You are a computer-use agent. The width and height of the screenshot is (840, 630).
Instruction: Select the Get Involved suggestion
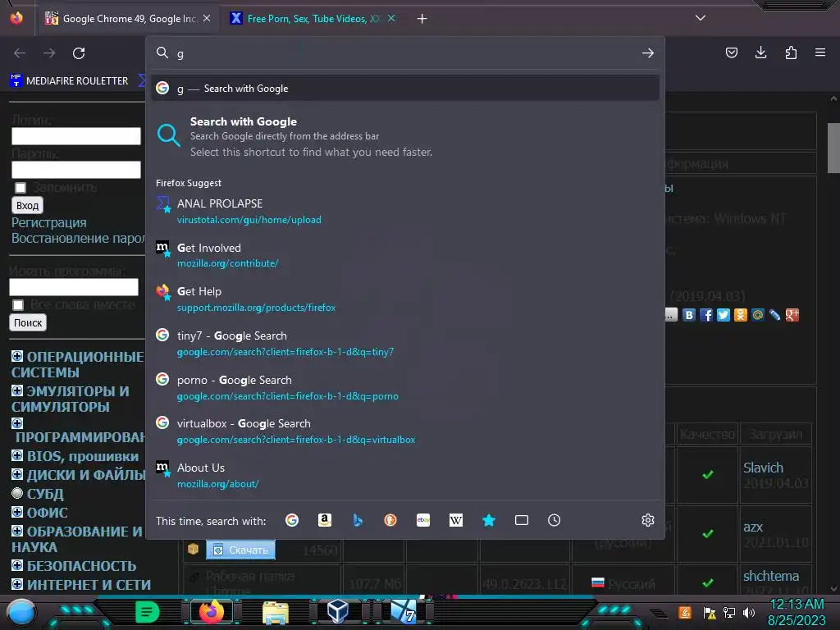(x=405, y=256)
